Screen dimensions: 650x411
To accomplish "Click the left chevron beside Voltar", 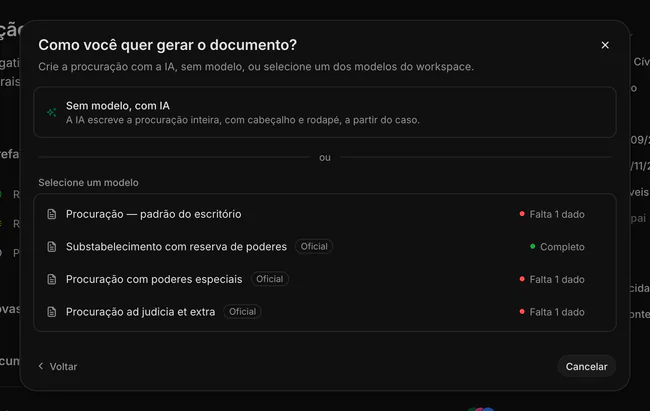I will tap(41, 366).
